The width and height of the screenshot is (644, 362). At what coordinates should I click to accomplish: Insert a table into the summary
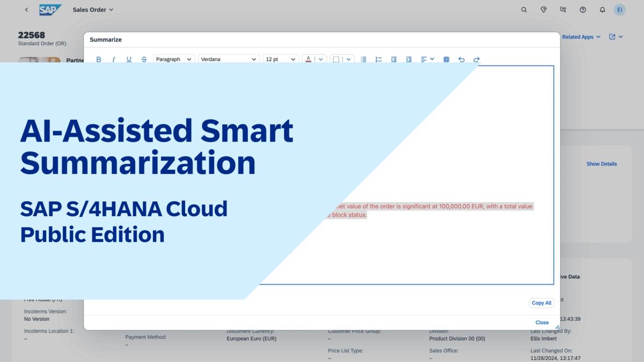(x=446, y=59)
